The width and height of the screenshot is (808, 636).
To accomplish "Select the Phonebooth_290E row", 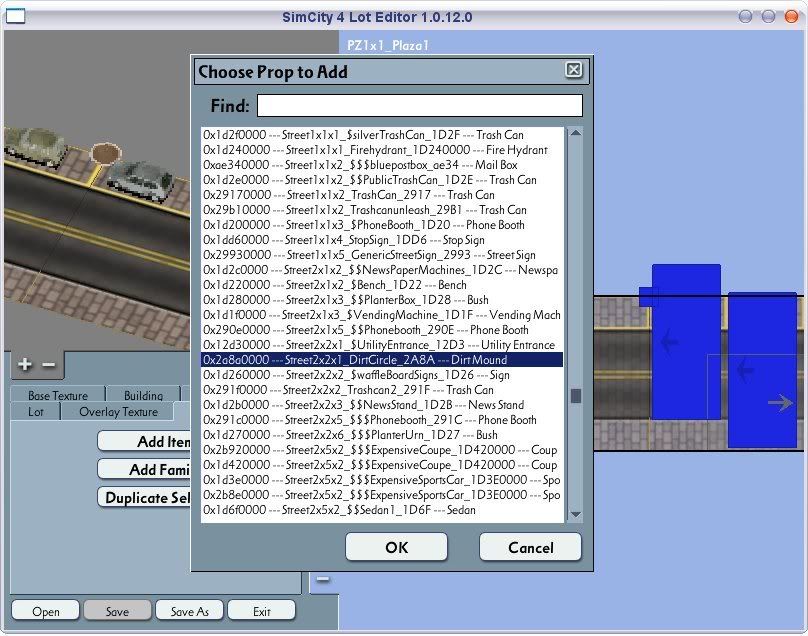I will pyautogui.click(x=382, y=329).
